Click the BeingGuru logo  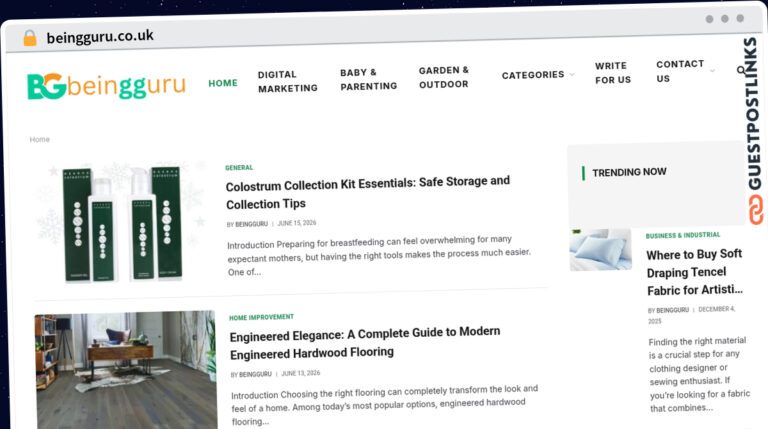point(106,86)
